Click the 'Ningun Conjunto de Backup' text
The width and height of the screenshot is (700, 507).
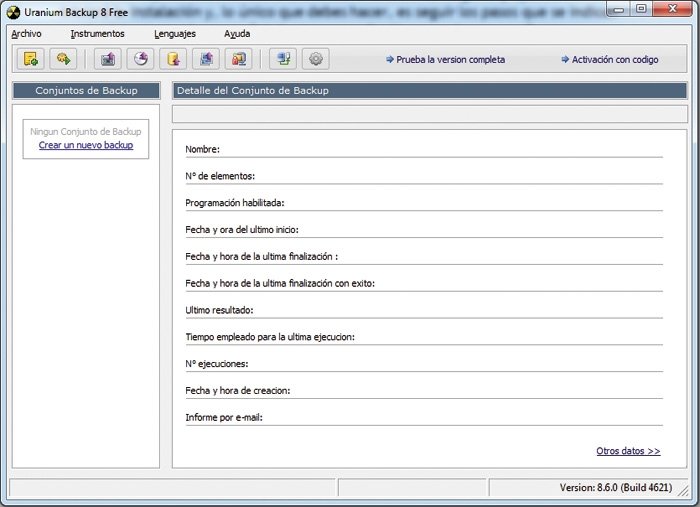86,132
